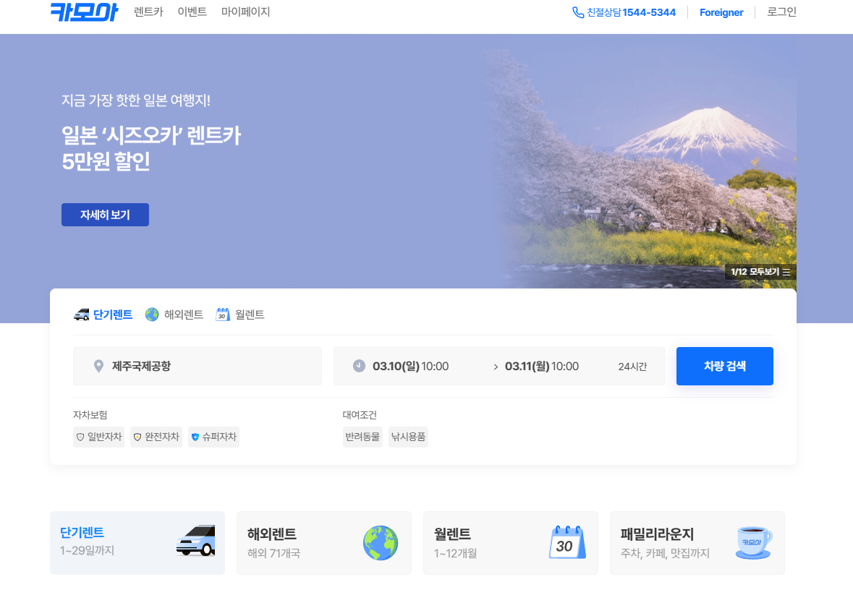Open the 단기렌트 1~29일까지 card
Image resolution: width=853 pixels, height=616 pixels.
(x=137, y=542)
